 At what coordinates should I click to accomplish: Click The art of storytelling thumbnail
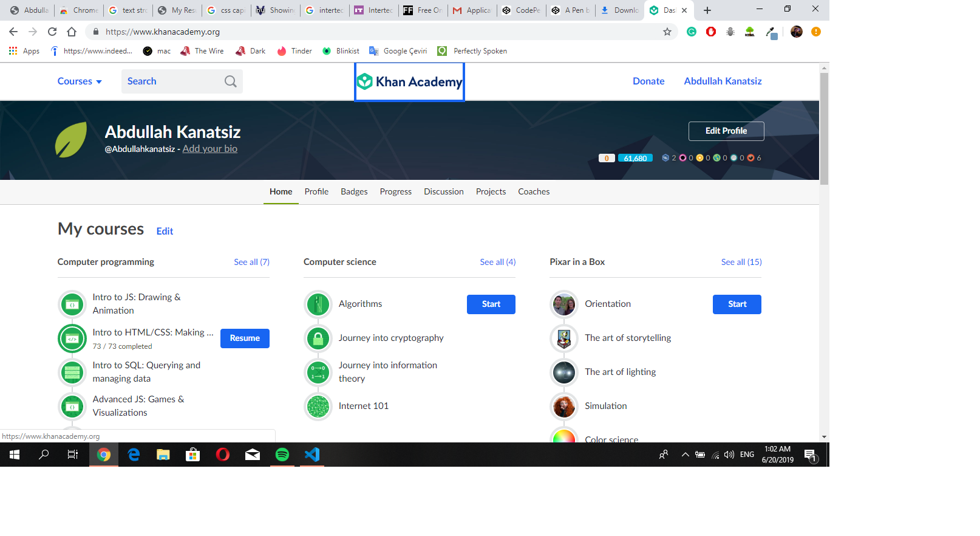564,338
